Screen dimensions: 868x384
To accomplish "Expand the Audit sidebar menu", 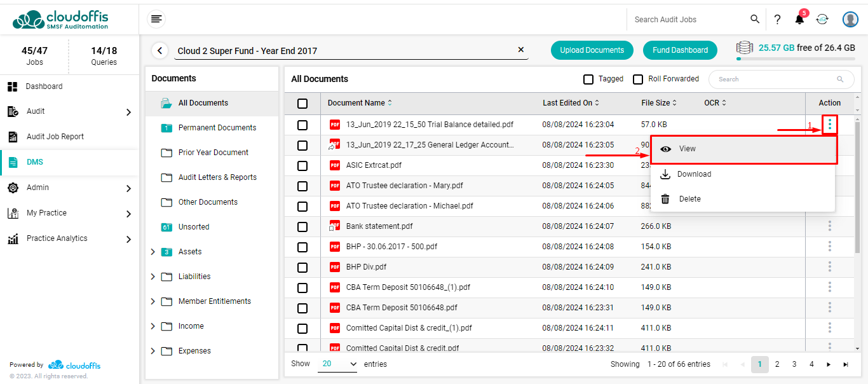I will (x=128, y=112).
